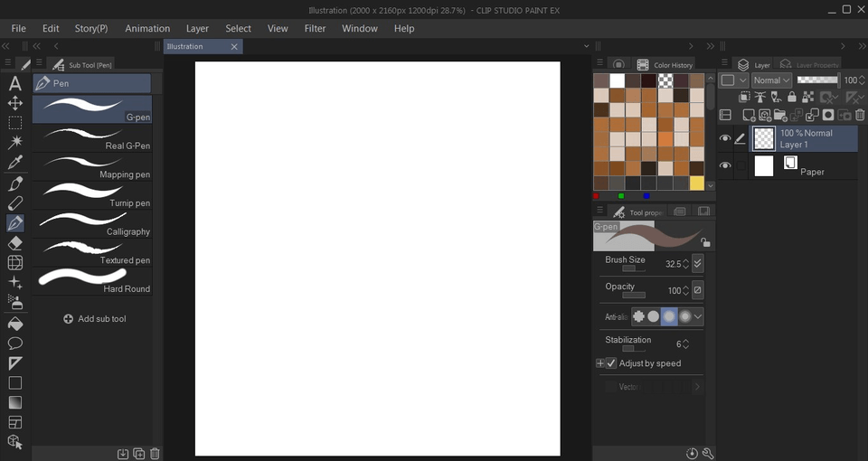Select the Gradient tool
Screen dimensions: 868x461
15,402
